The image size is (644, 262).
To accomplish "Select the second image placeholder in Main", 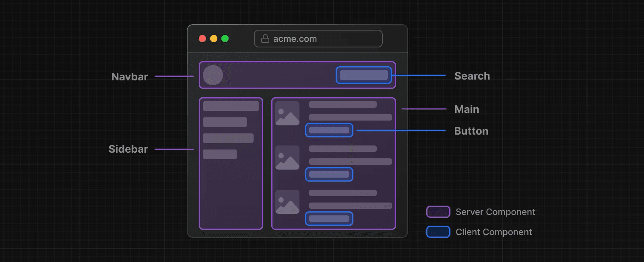I will pos(287,158).
